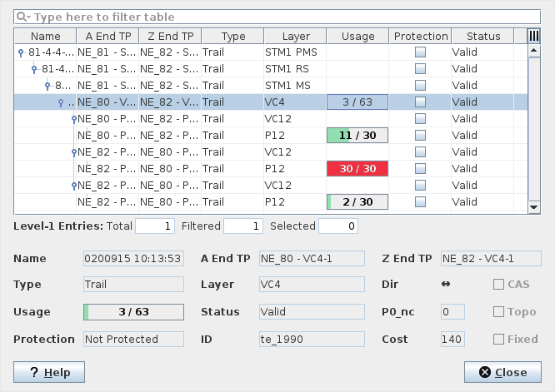Click the red 30 / 30 usage bar

click(x=357, y=169)
